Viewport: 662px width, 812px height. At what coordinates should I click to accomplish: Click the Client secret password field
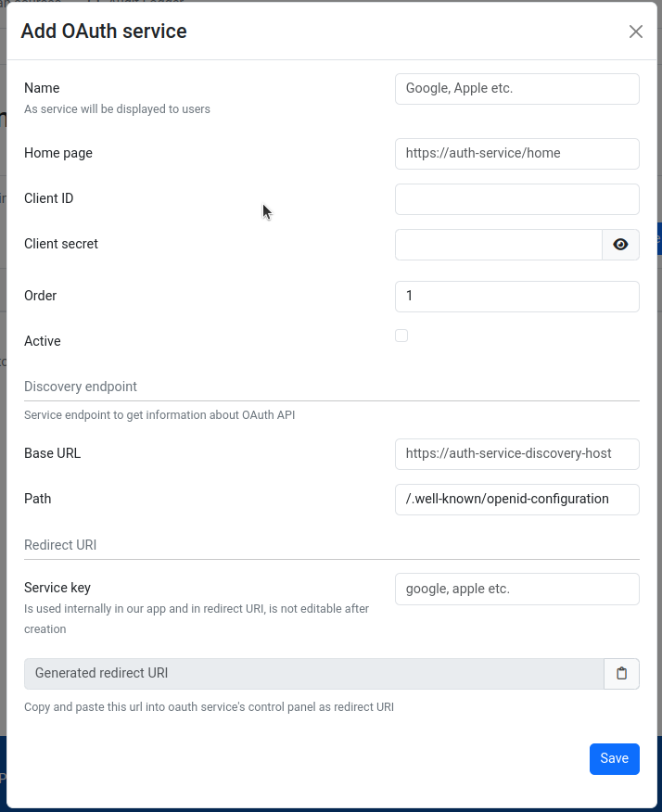[499, 245]
